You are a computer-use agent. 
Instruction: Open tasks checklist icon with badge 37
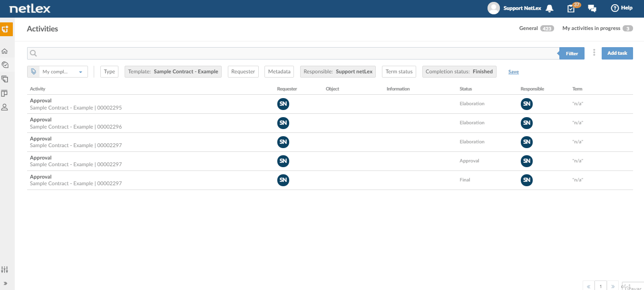click(x=572, y=8)
